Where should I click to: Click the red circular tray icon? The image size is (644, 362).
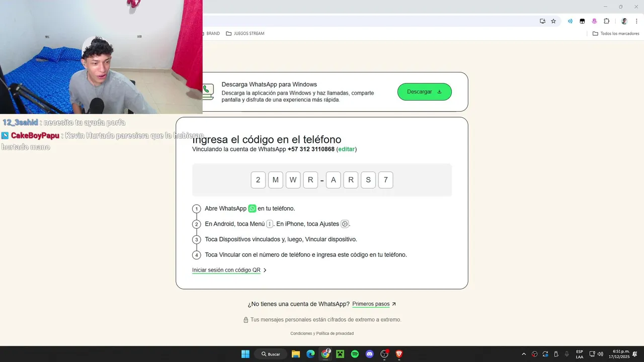click(x=534, y=354)
